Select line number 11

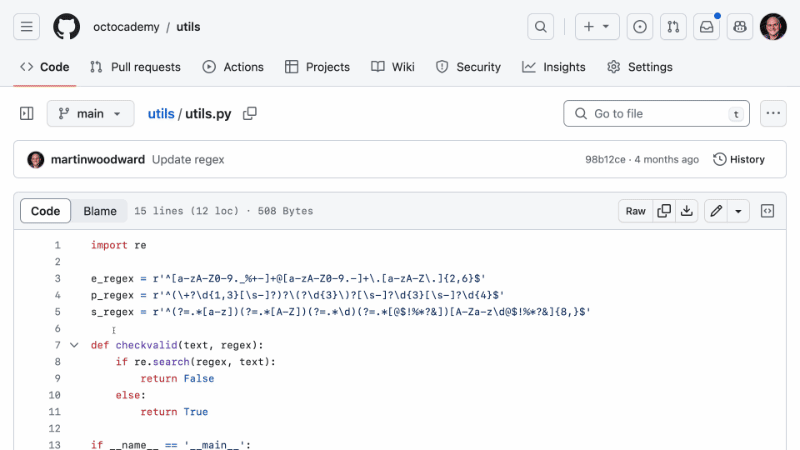click(55, 412)
